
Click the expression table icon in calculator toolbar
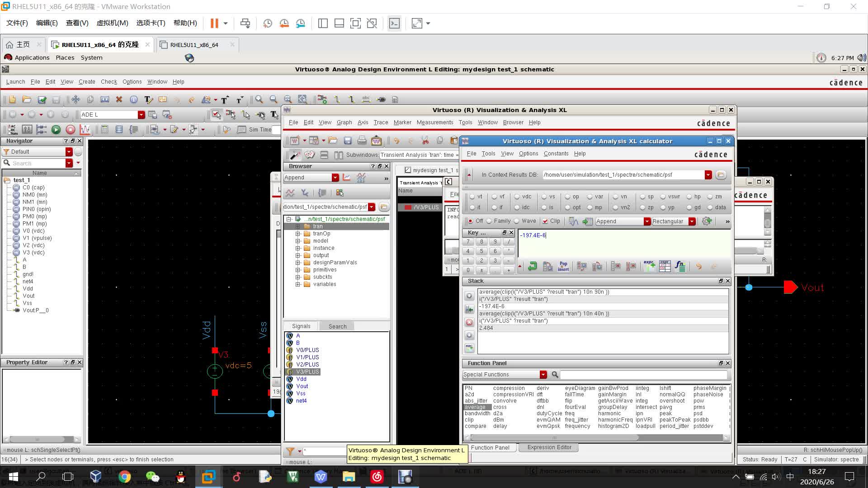click(x=665, y=266)
